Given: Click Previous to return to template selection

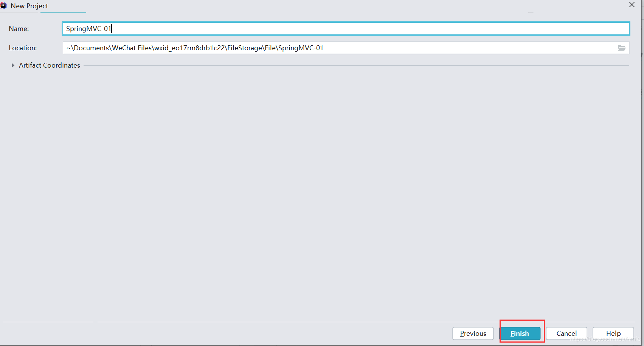Looking at the screenshot, I should click(x=473, y=333).
